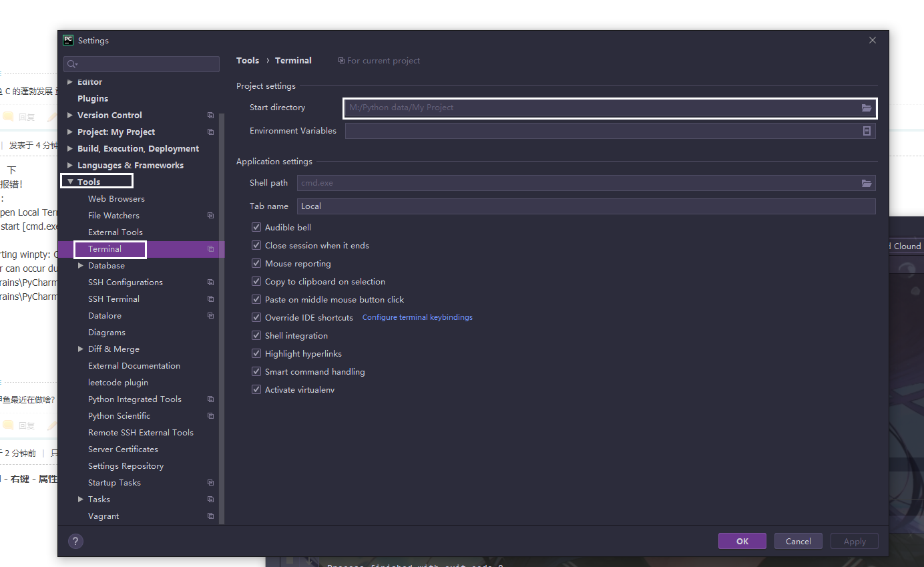Toggle Paste on middle mouse button click
Screen dimensions: 924x567
[256, 300]
